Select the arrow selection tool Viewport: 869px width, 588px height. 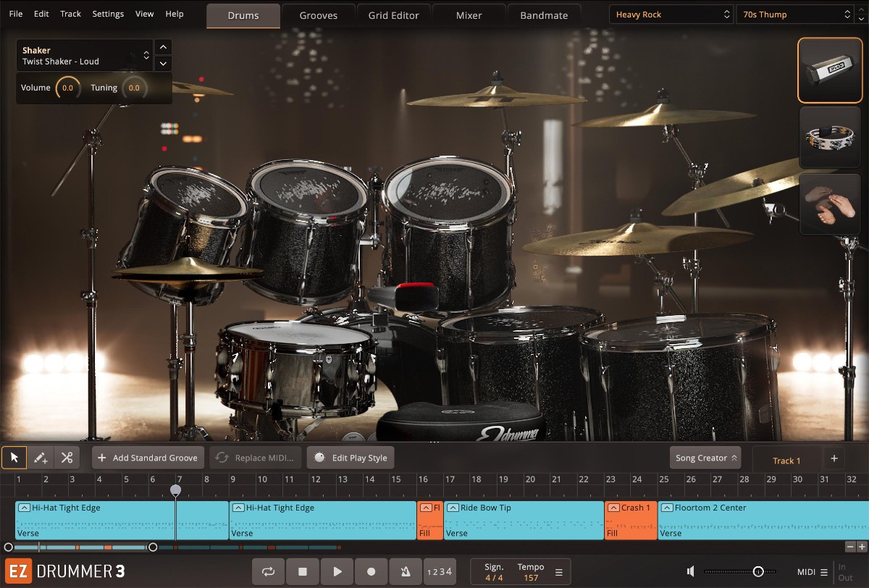pos(14,458)
